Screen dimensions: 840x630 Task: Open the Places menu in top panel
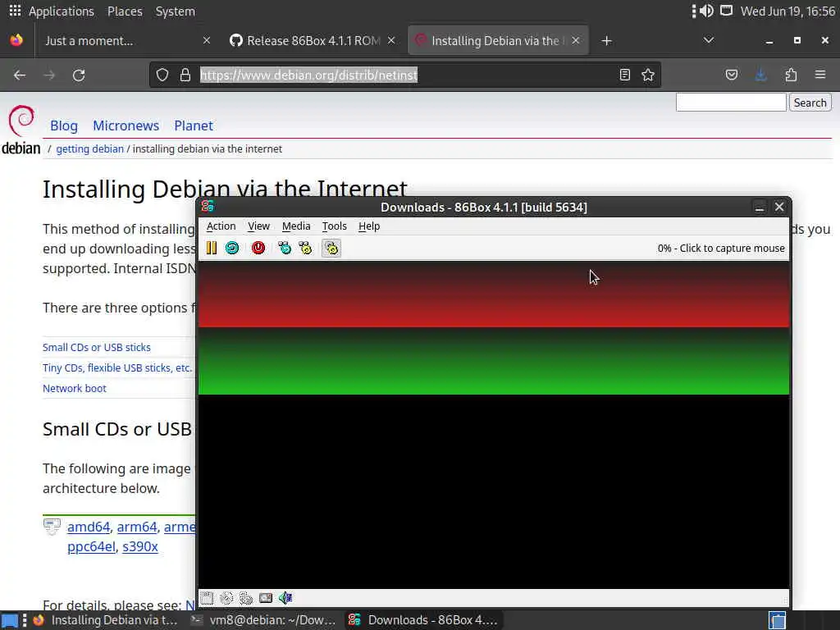click(125, 11)
